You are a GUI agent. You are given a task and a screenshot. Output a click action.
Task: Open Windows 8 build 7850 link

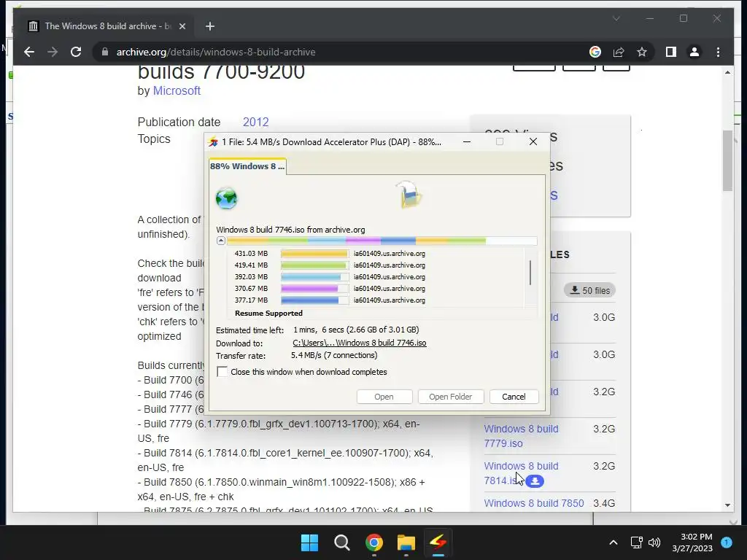coord(534,503)
